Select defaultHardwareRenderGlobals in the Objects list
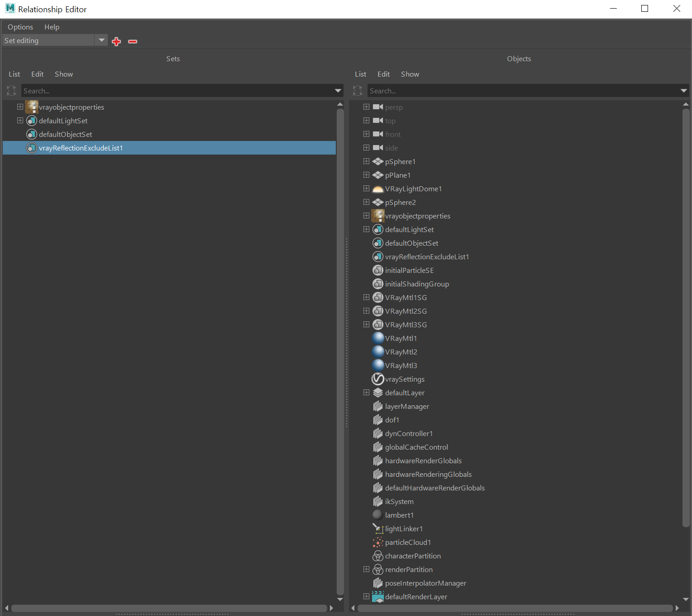692x616 pixels. pyautogui.click(x=435, y=488)
